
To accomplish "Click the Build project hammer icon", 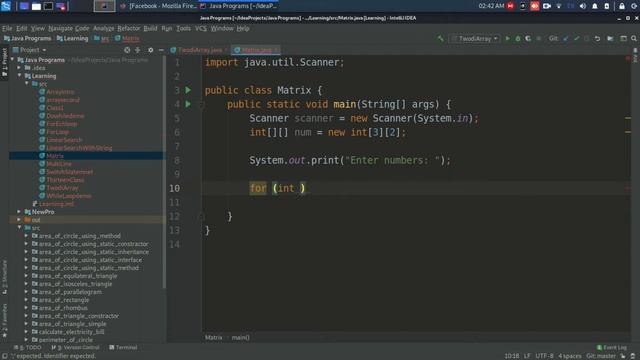I will point(440,38).
